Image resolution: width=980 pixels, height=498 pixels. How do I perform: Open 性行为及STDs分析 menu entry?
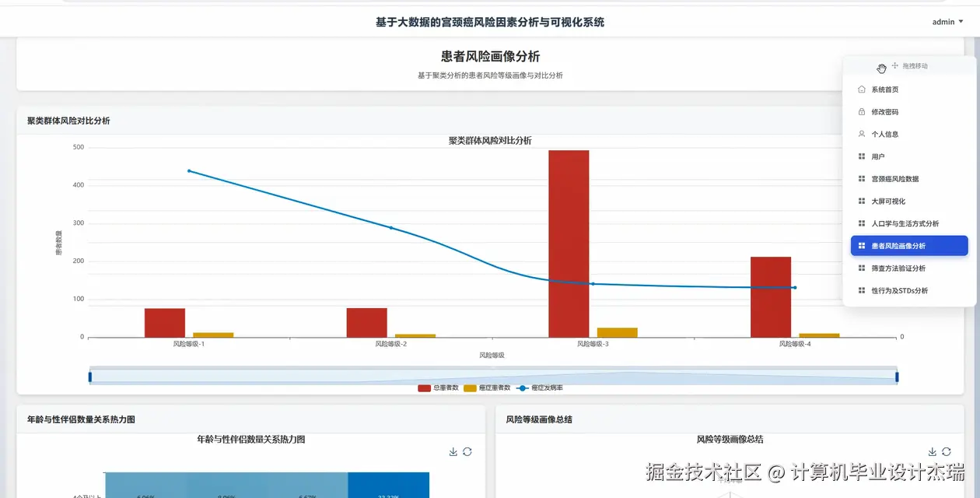[908, 290]
